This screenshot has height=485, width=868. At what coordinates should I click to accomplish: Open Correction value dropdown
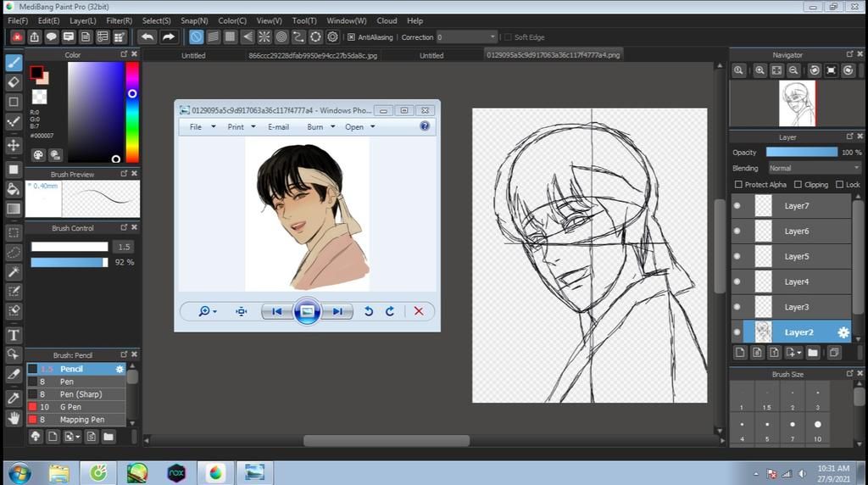pyautogui.click(x=492, y=37)
